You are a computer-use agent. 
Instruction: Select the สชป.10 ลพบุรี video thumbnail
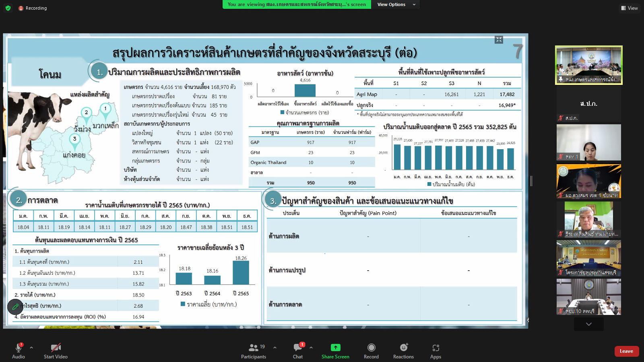pyautogui.click(x=589, y=297)
